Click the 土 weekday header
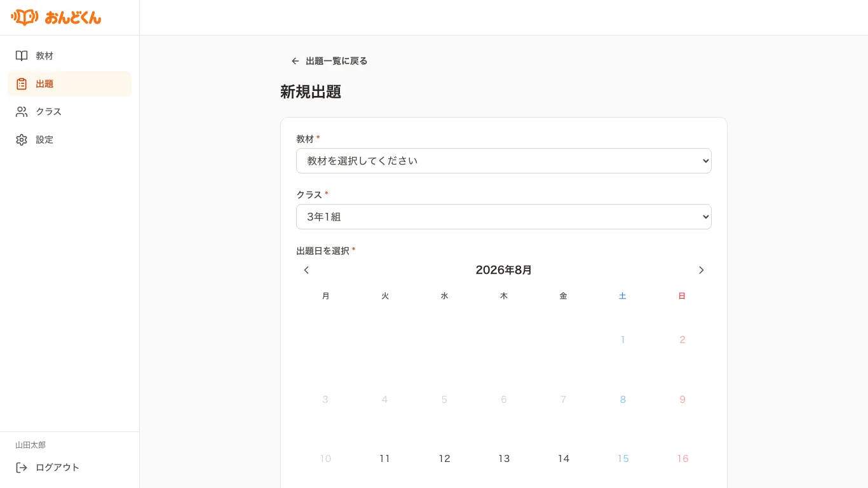 (x=623, y=296)
